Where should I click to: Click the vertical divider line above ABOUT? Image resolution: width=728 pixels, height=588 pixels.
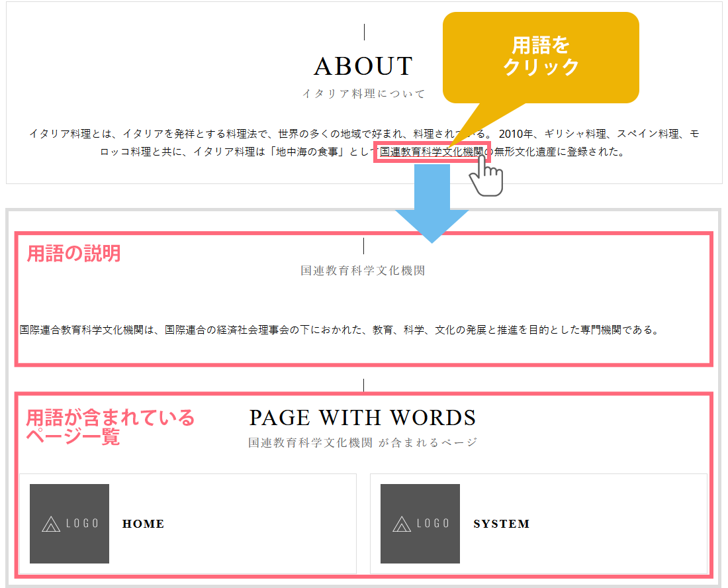pyautogui.click(x=364, y=32)
